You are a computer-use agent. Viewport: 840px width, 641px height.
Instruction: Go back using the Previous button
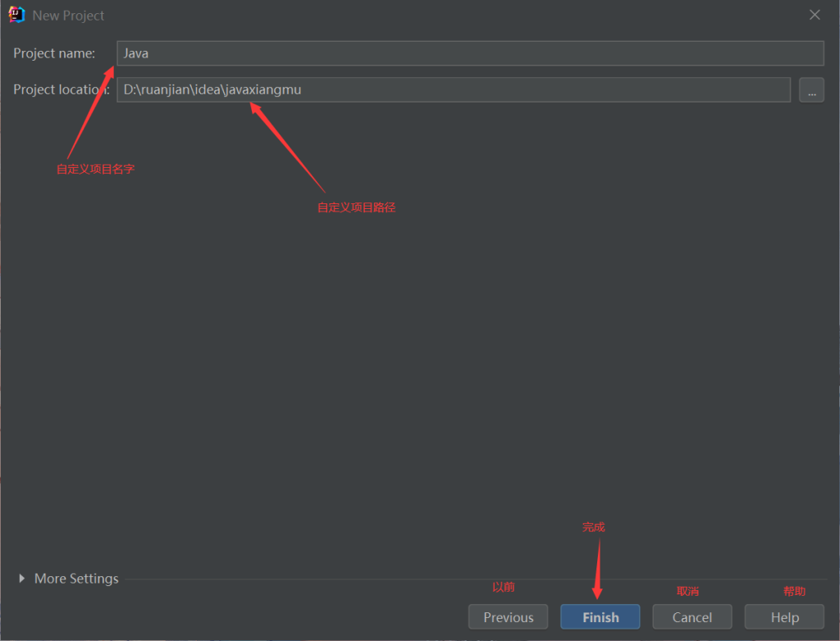pos(508,617)
